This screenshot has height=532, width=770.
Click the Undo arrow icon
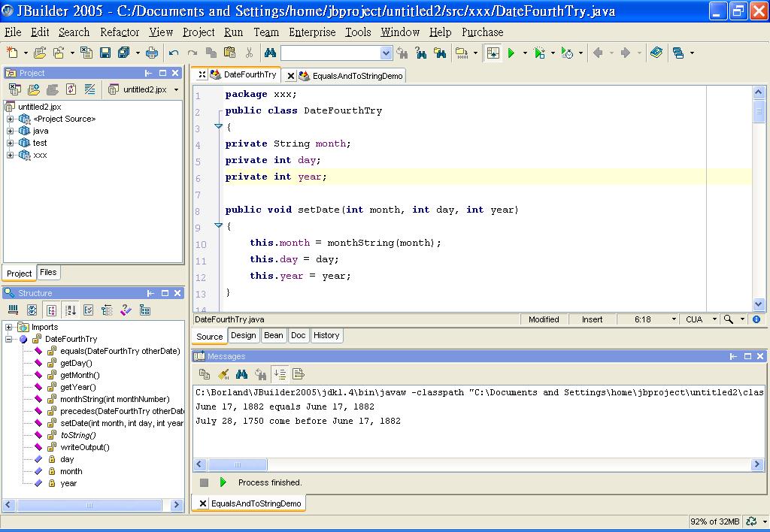tap(174, 53)
